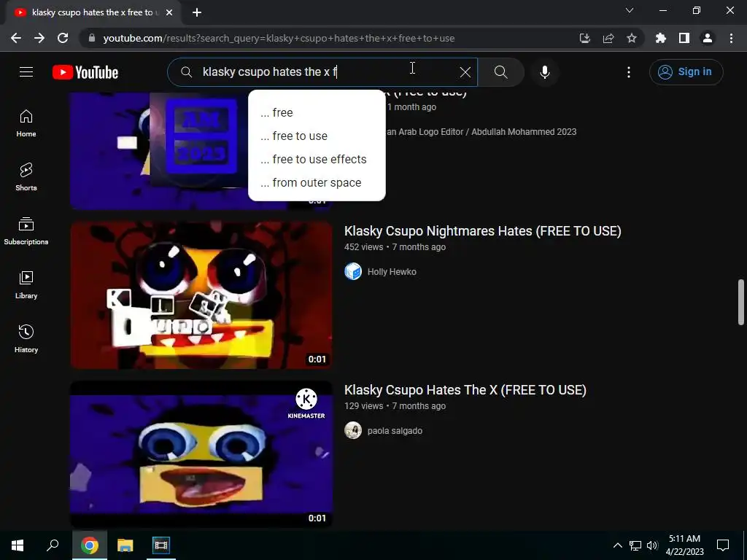The height and width of the screenshot is (560, 747).
Task: Go to the YouTube logo home link
Action: (85, 72)
